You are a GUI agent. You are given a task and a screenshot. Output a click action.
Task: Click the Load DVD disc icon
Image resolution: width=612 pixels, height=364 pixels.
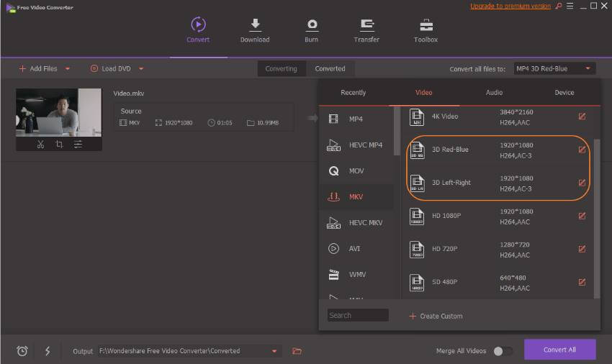pos(94,68)
